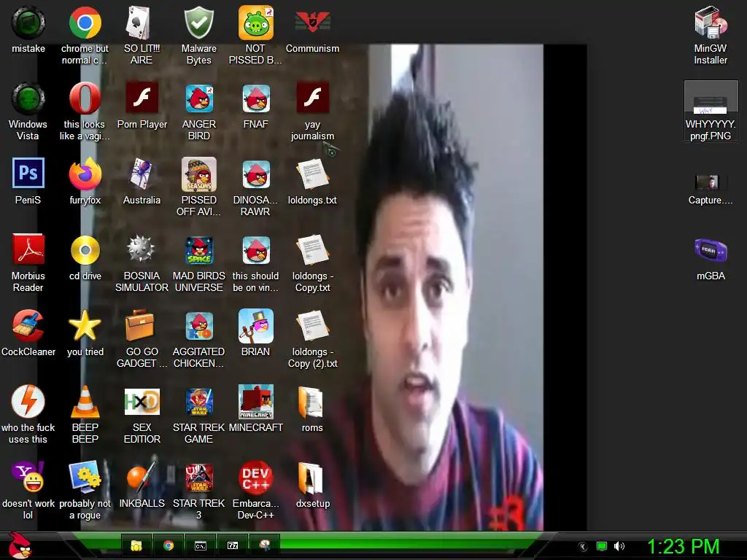The image size is (747, 560).
Task: Open the file explorer taskbar button
Action: pyautogui.click(x=136, y=545)
